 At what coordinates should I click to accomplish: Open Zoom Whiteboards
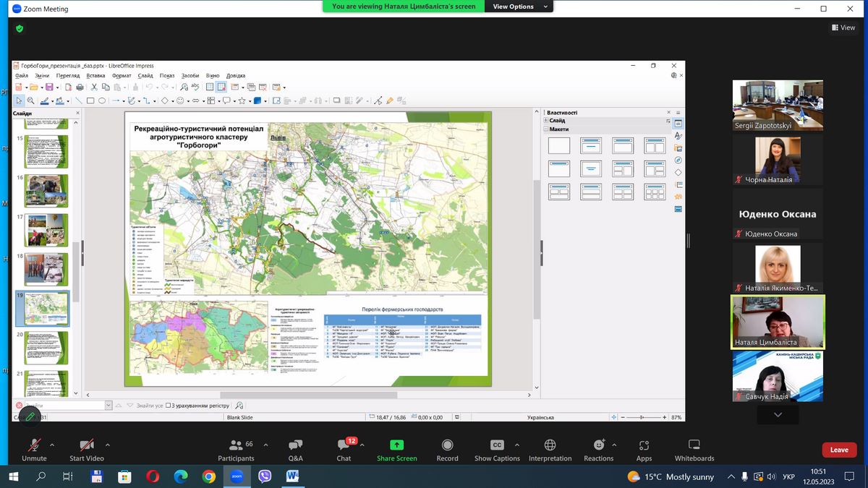[694, 445]
